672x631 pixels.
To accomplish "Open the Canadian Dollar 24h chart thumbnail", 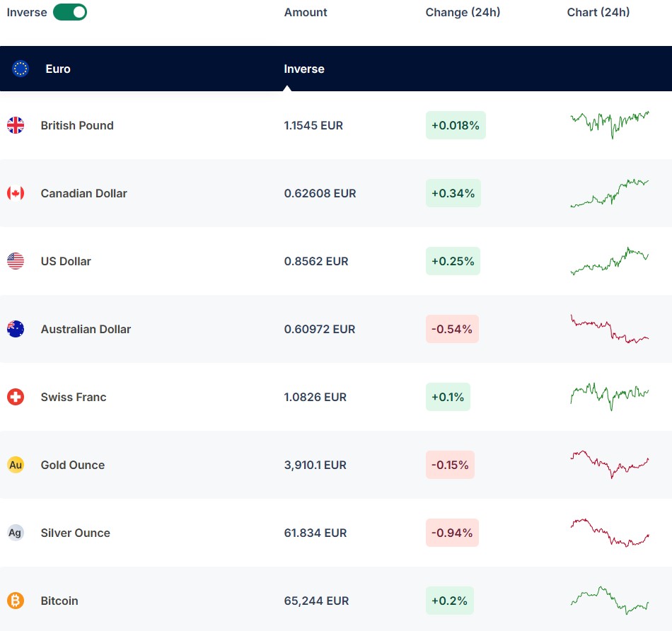I will [609, 193].
